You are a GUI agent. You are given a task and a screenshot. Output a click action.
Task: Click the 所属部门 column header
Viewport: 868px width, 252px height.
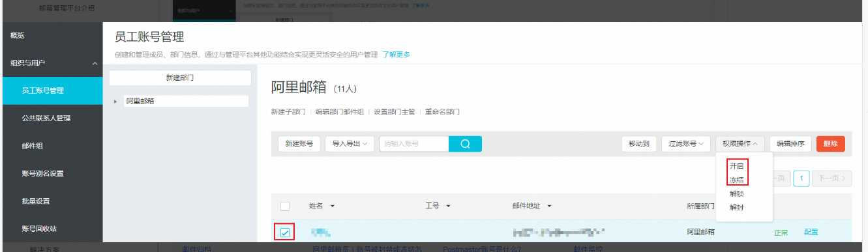[701, 206]
